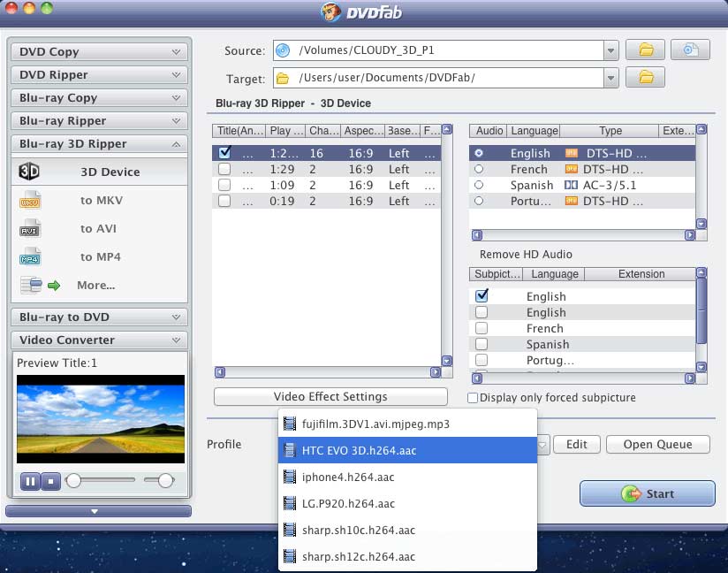
Task: Click the iphone4 profile film icon
Action: 290,477
